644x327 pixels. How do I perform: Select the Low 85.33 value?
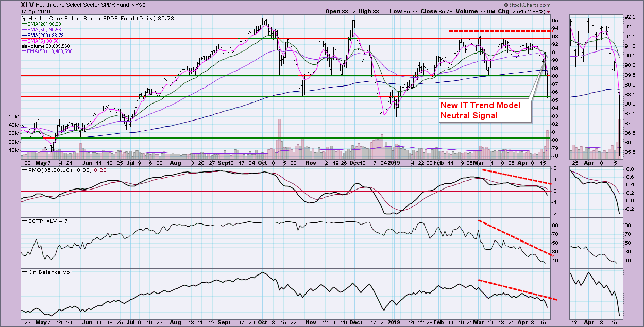pyautogui.click(x=405, y=11)
